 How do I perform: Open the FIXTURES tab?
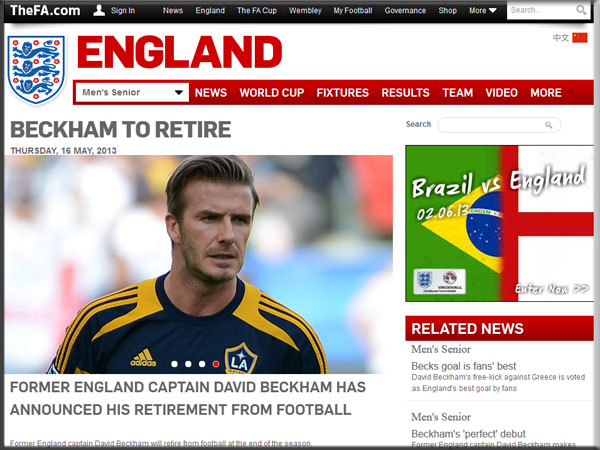point(342,93)
